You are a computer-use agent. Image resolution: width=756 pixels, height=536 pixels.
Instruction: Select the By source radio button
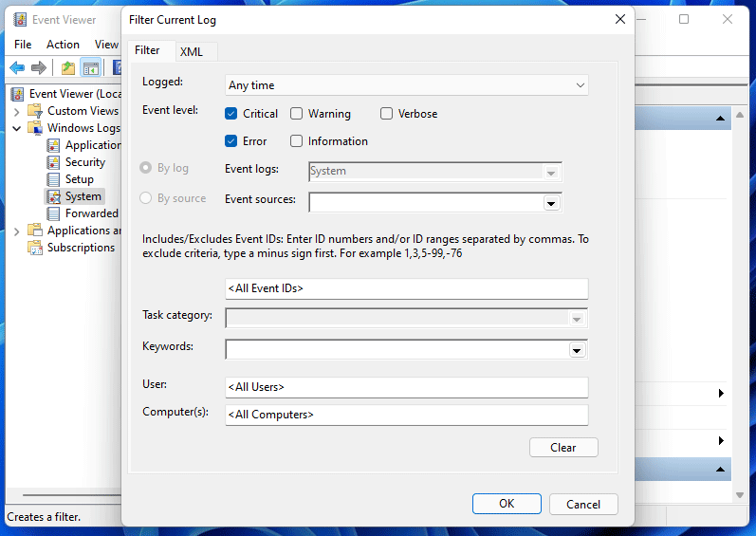145,198
